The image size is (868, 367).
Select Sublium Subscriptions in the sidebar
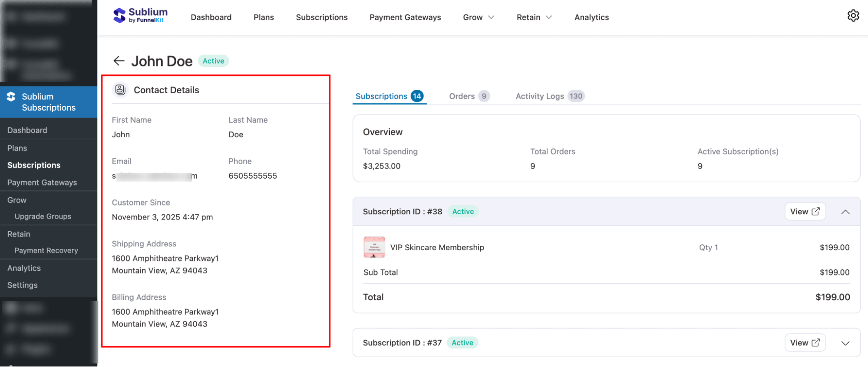coord(49,102)
